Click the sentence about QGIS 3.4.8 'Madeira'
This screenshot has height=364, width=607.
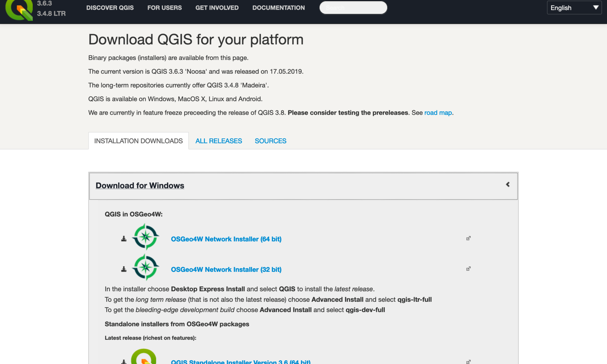tap(178, 85)
